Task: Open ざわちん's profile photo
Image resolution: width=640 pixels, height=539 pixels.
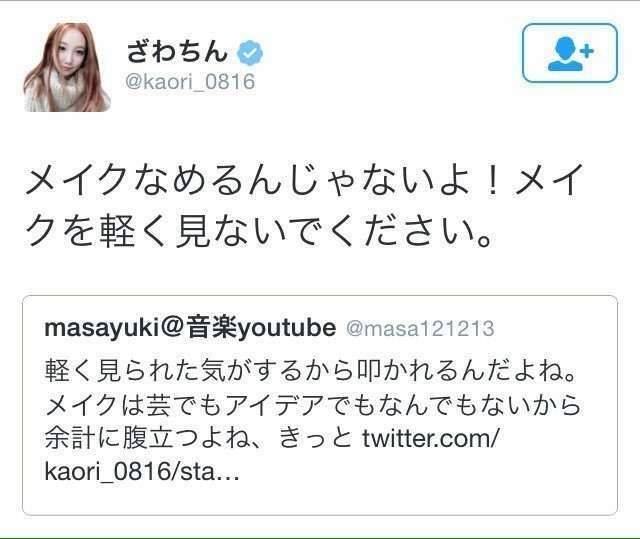Action: pyautogui.click(x=67, y=67)
